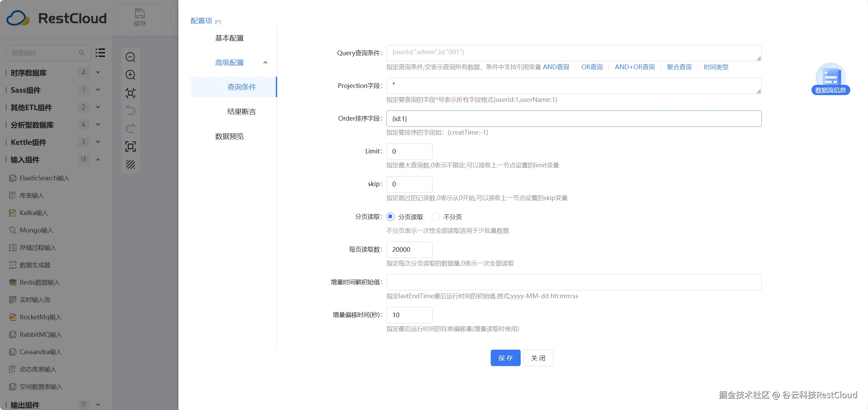This screenshot has width=868, height=410.
Task: Open the 时间类型 example link
Action: 716,67
